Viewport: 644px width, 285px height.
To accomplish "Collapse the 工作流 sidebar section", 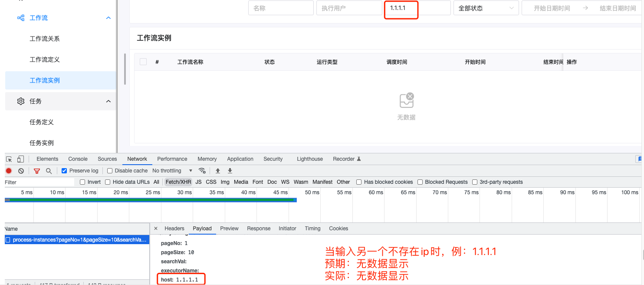I will [108, 17].
